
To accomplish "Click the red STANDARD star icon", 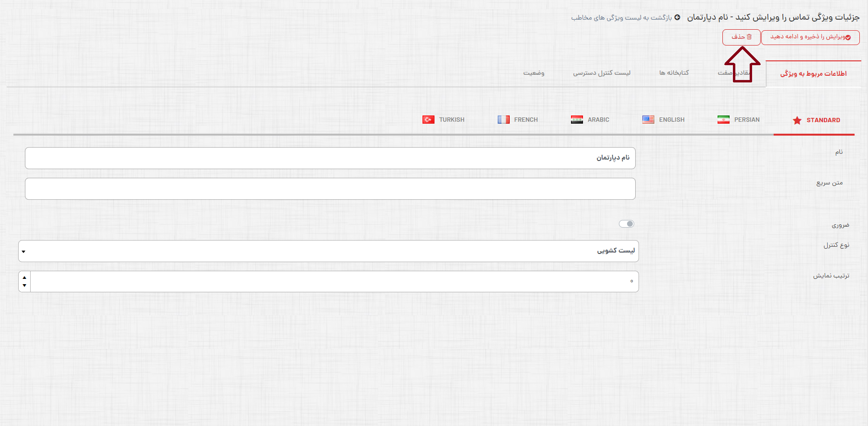I will [x=797, y=120].
